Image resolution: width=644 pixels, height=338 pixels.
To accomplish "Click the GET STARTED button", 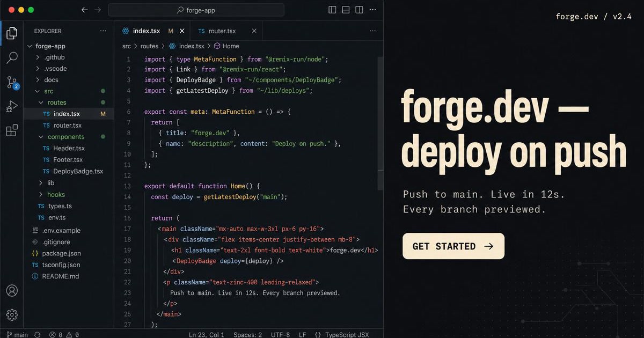I will tap(453, 246).
